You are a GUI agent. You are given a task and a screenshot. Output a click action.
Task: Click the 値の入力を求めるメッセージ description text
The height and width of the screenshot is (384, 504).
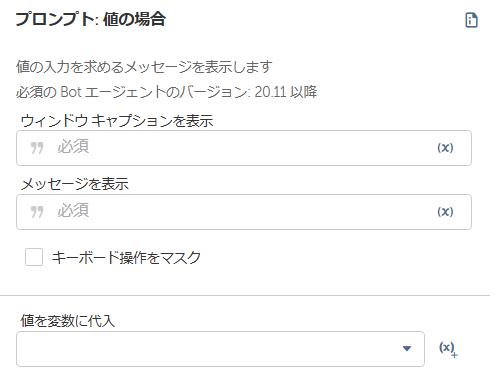(x=144, y=67)
